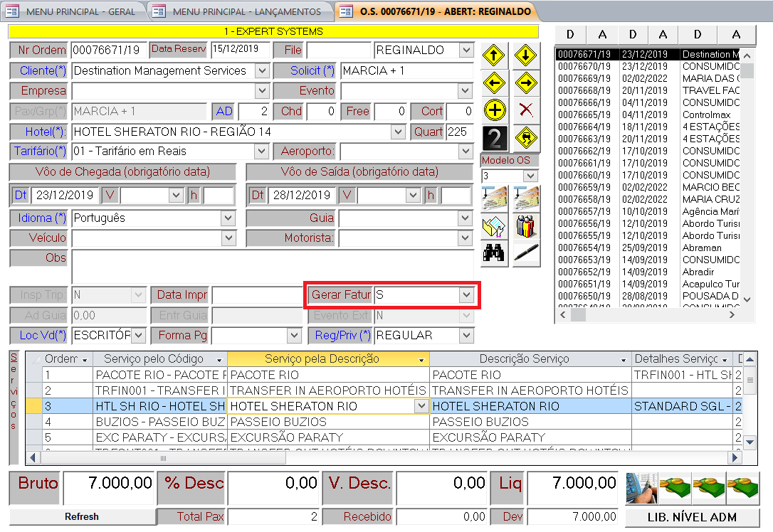
Task: Click the black number 2 icon
Action: point(494,138)
